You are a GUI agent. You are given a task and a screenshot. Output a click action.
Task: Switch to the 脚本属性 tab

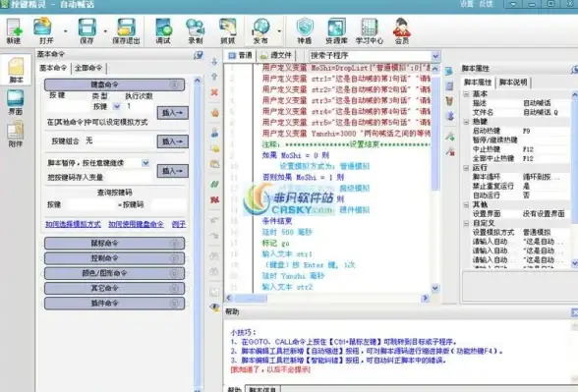point(478,83)
